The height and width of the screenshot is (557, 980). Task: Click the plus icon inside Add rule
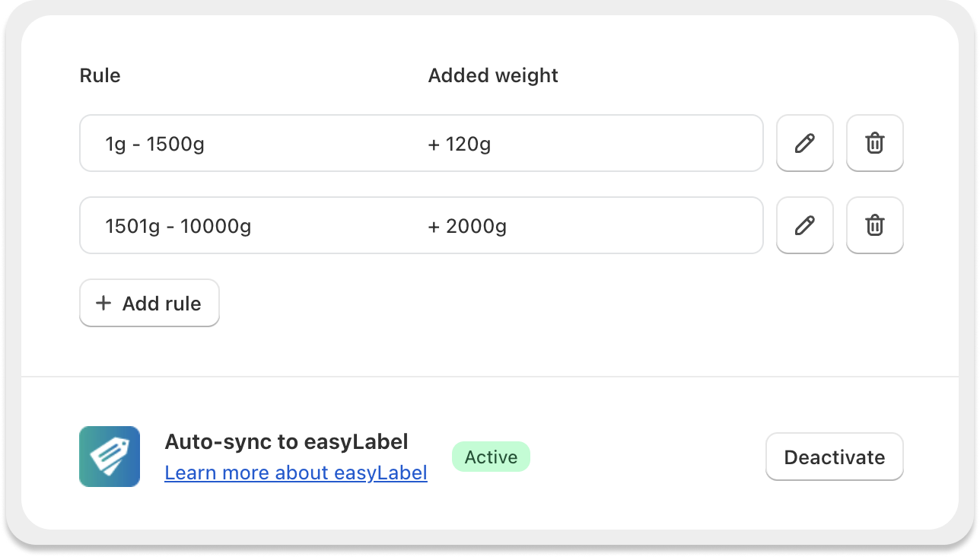[x=103, y=303]
